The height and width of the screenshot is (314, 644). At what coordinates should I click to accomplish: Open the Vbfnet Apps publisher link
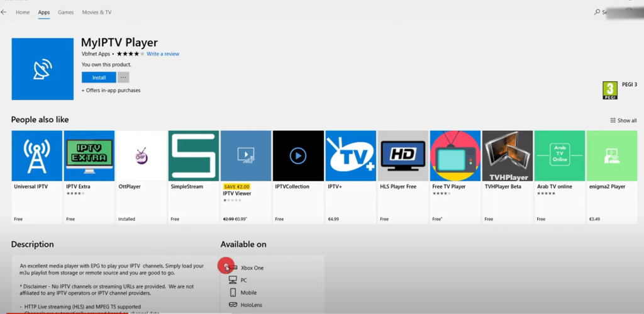pyautogui.click(x=96, y=54)
